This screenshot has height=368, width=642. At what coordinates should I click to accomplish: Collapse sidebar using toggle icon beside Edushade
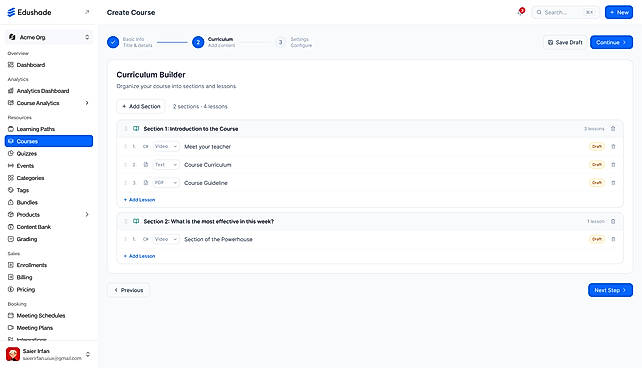click(87, 12)
